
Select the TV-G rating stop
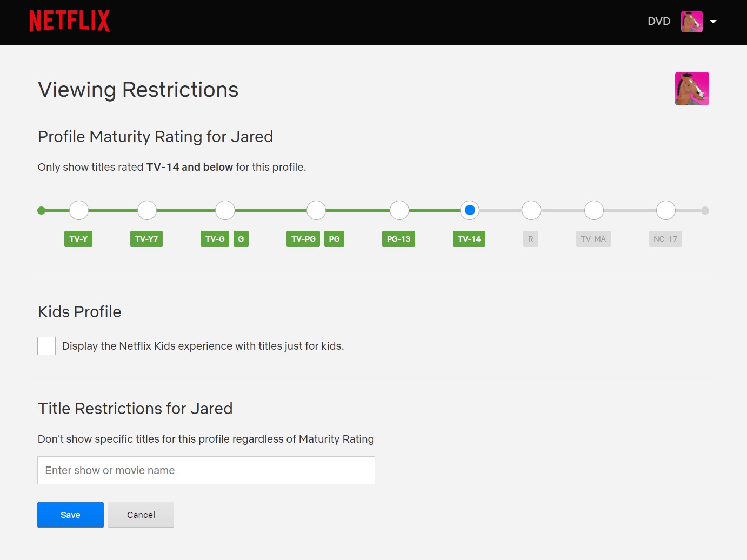click(225, 210)
